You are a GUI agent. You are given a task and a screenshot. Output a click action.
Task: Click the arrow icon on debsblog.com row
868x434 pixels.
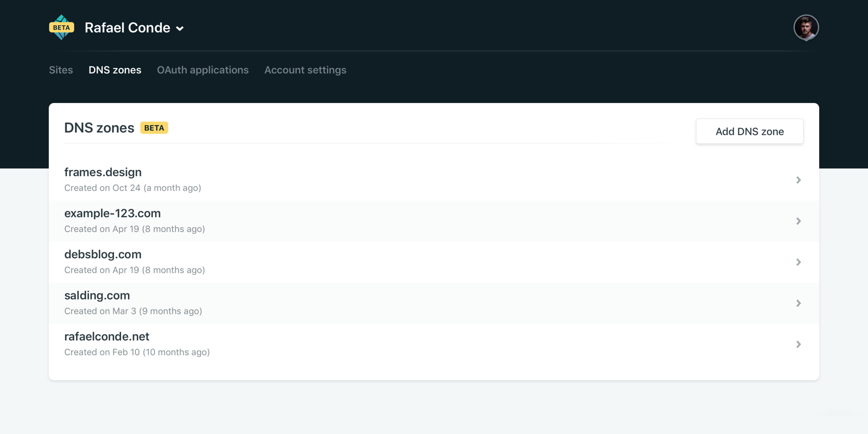tap(798, 263)
